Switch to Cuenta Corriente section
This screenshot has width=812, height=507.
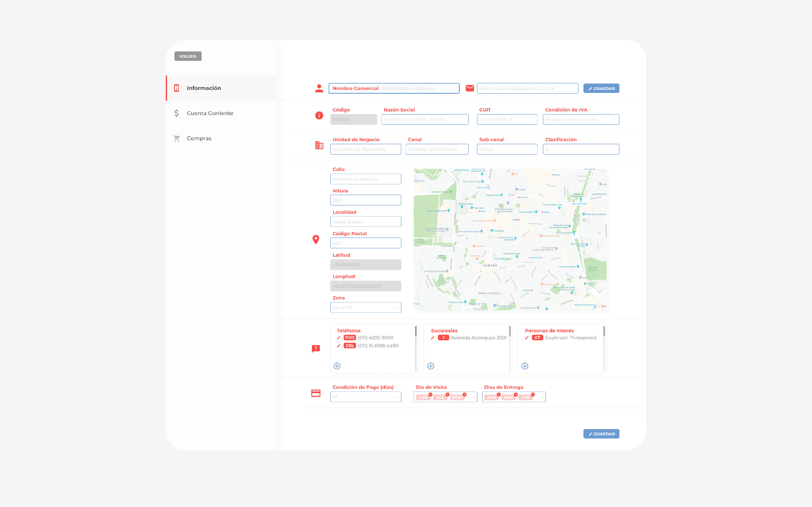tap(210, 113)
